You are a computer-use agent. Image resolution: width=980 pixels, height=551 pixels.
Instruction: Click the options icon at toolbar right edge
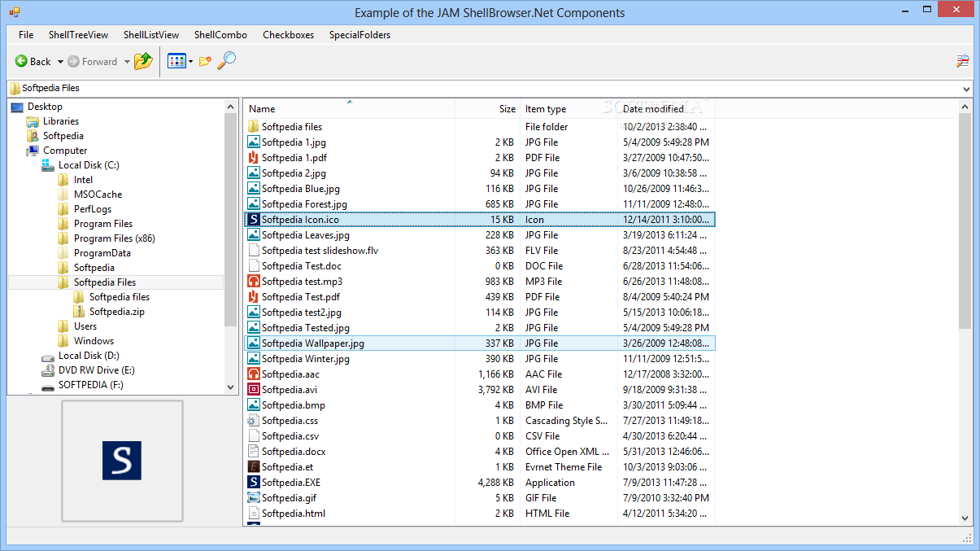(963, 61)
